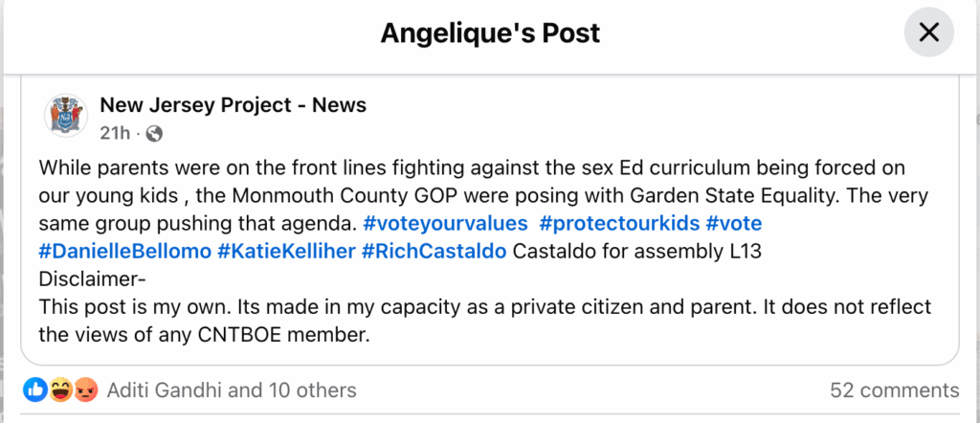Open New Jersey Project - News profile picture
This screenshot has height=423, width=980.
pyautogui.click(x=66, y=116)
